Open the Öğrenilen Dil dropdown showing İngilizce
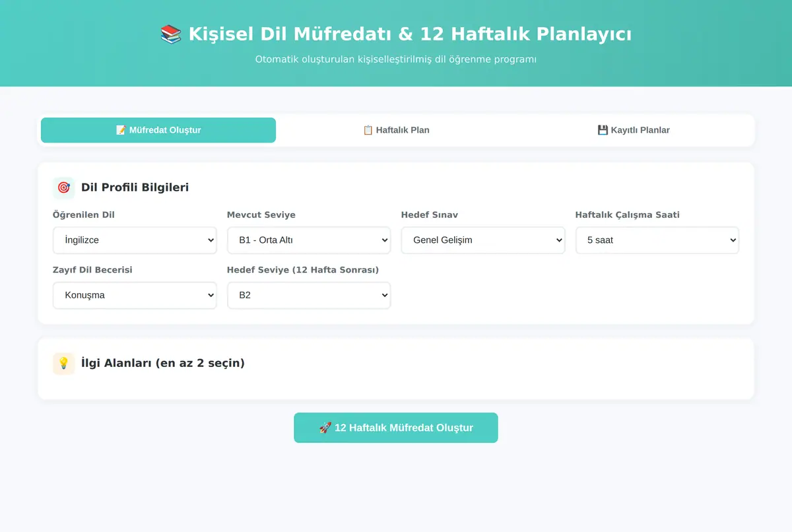The height and width of the screenshot is (532, 792). [x=135, y=240]
